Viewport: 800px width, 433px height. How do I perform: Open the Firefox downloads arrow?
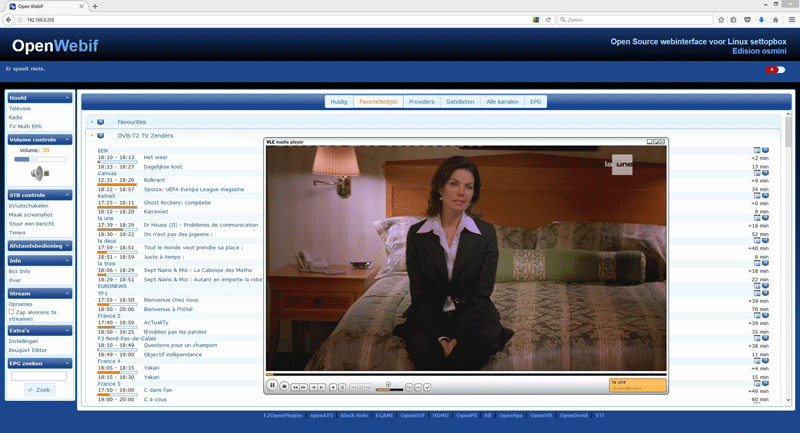click(x=761, y=20)
